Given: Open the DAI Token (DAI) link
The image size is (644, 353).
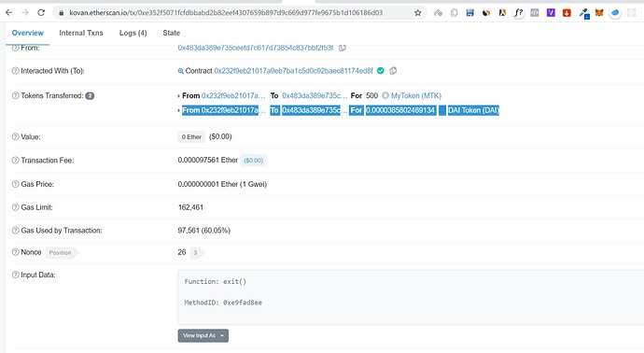Looking at the screenshot, I should point(473,110).
